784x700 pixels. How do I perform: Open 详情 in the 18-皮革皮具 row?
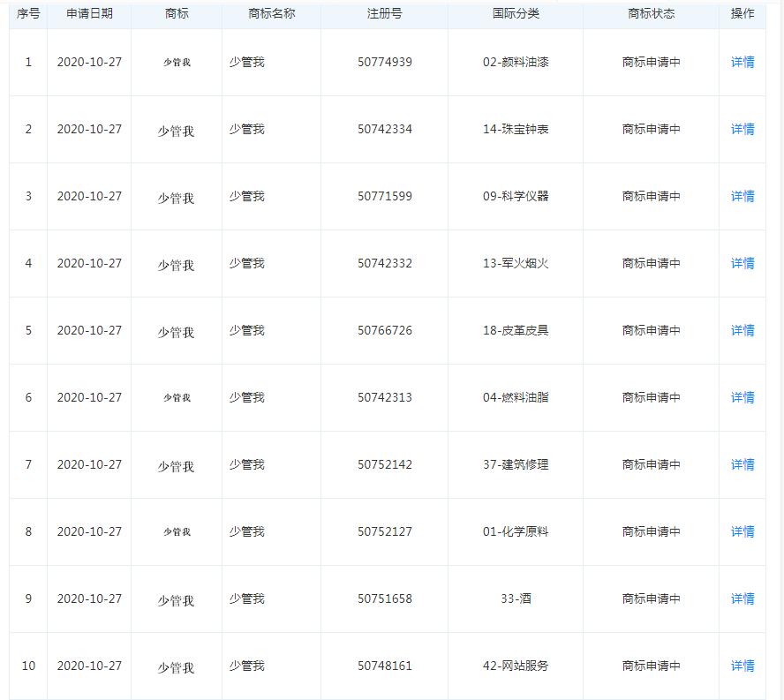pyautogui.click(x=742, y=330)
